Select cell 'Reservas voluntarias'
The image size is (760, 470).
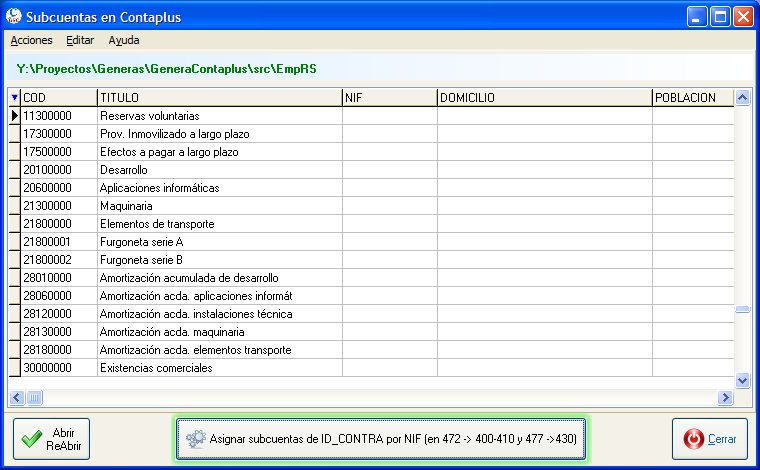pyautogui.click(x=220, y=116)
